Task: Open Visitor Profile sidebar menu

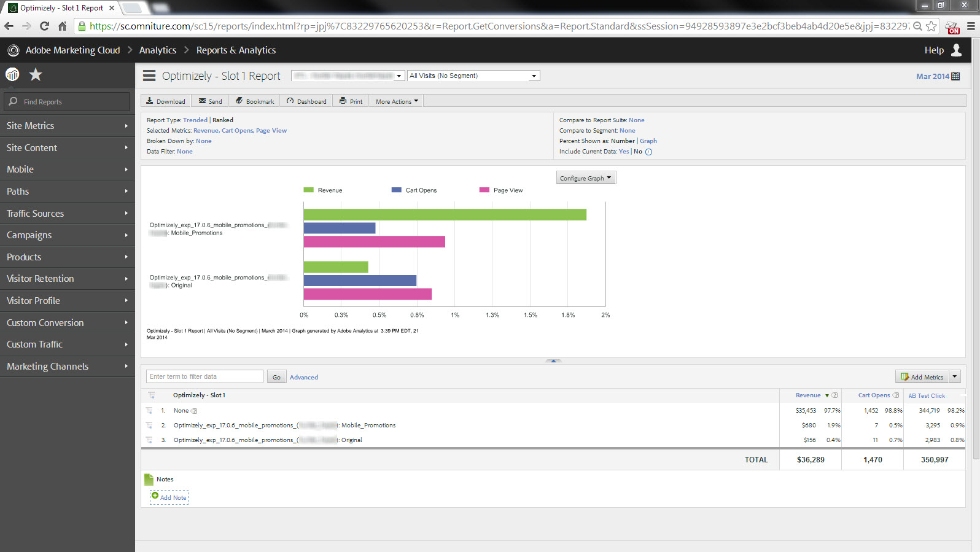Action: click(68, 300)
